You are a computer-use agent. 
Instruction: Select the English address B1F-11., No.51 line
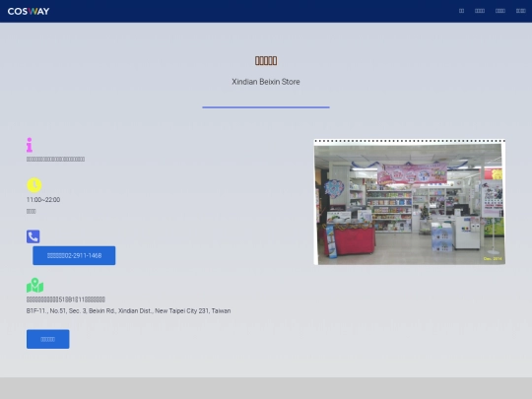coord(129,310)
